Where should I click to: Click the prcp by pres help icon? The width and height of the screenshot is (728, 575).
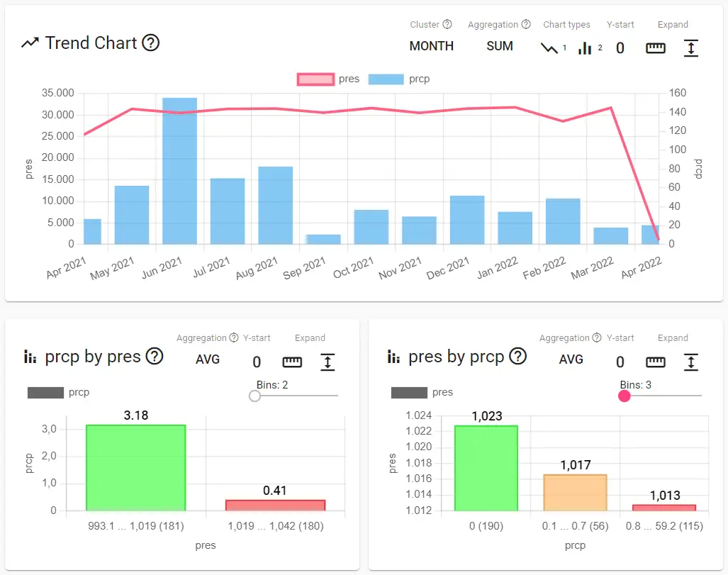pyautogui.click(x=155, y=356)
